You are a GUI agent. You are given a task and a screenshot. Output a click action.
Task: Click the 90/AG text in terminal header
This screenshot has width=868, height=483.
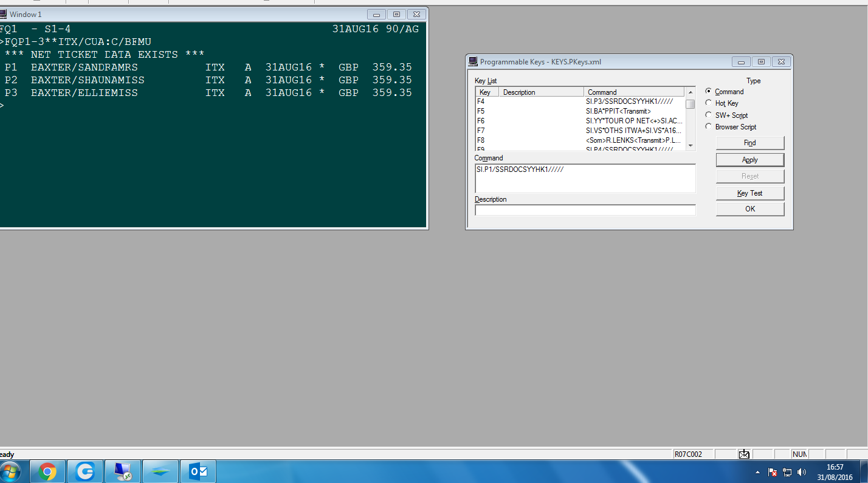[x=402, y=29]
